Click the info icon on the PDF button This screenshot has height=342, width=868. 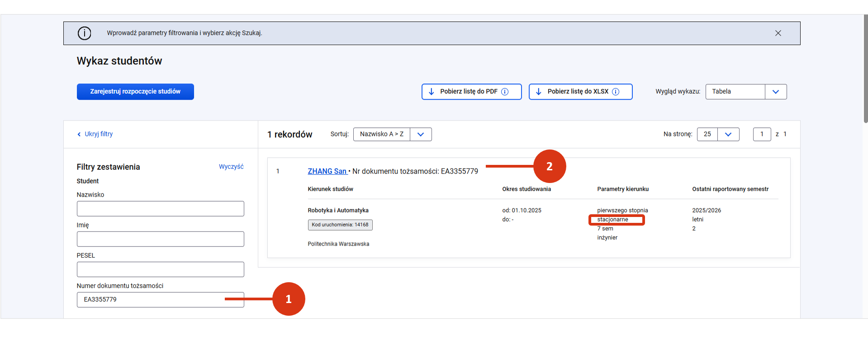click(x=505, y=92)
